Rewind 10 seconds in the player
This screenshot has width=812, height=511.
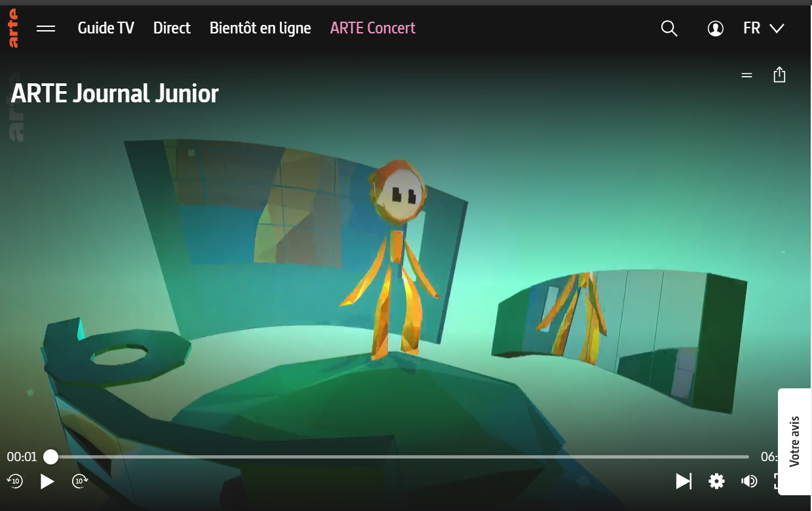tap(14, 481)
